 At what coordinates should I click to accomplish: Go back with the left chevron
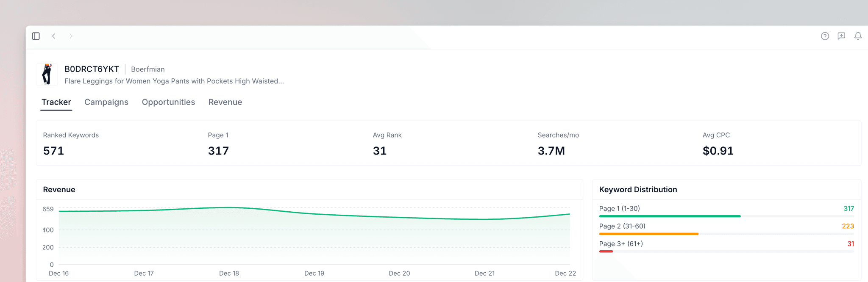54,36
